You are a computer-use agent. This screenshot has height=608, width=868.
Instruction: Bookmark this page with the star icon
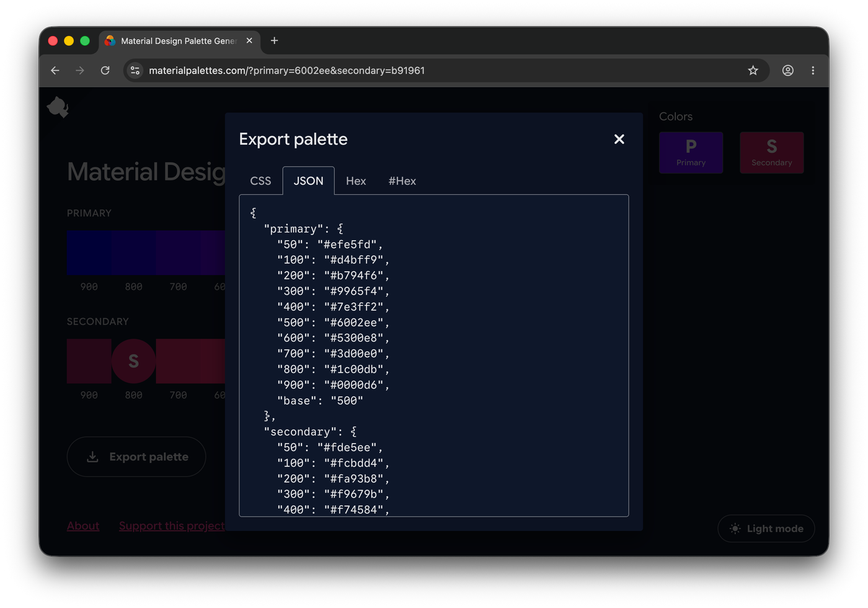753,71
